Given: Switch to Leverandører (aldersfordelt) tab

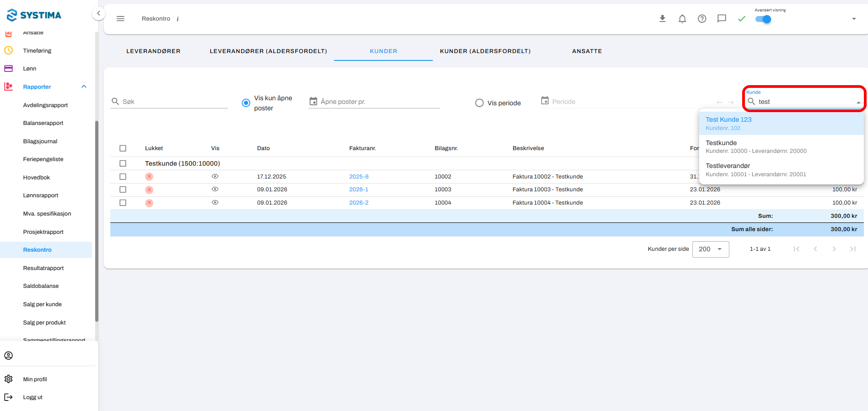Looking at the screenshot, I should 268,51.
